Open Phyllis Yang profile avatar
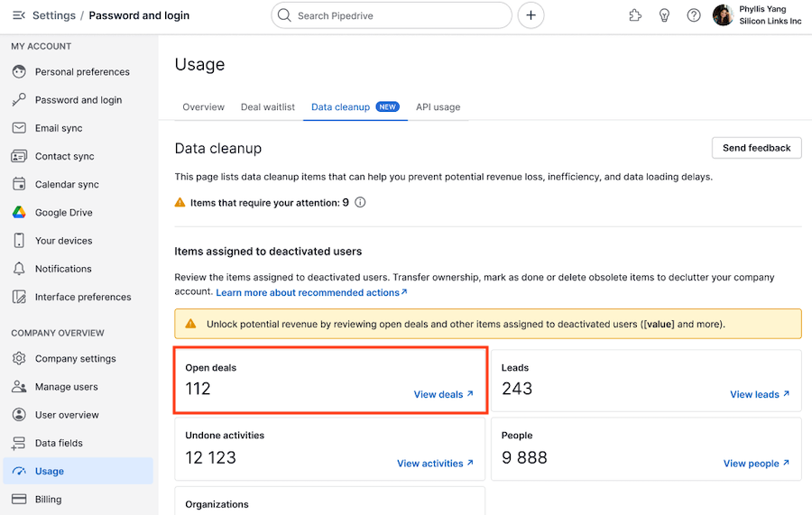812x515 pixels. coord(723,15)
